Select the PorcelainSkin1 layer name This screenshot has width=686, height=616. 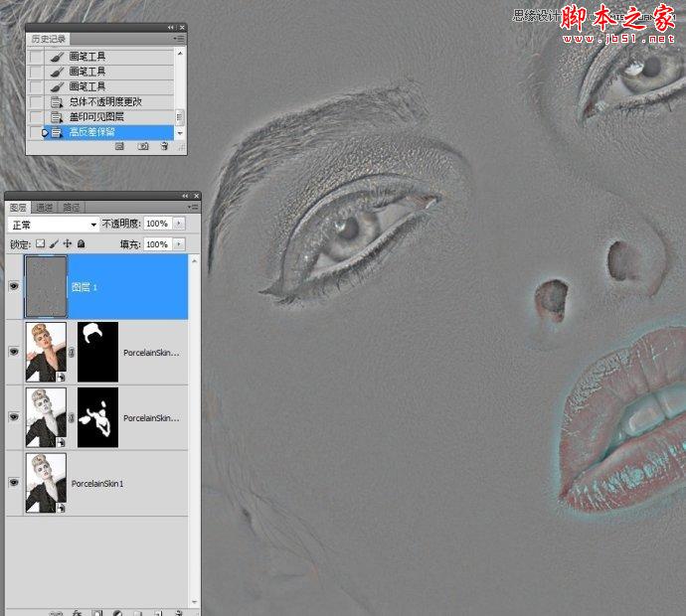click(97, 484)
